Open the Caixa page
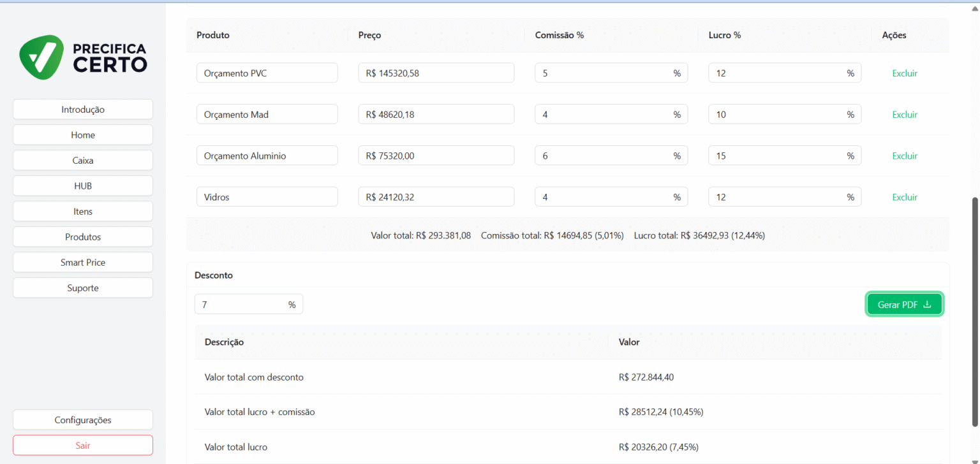Image resolution: width=980 pixels, height=464 pixels. pos(82,160)
